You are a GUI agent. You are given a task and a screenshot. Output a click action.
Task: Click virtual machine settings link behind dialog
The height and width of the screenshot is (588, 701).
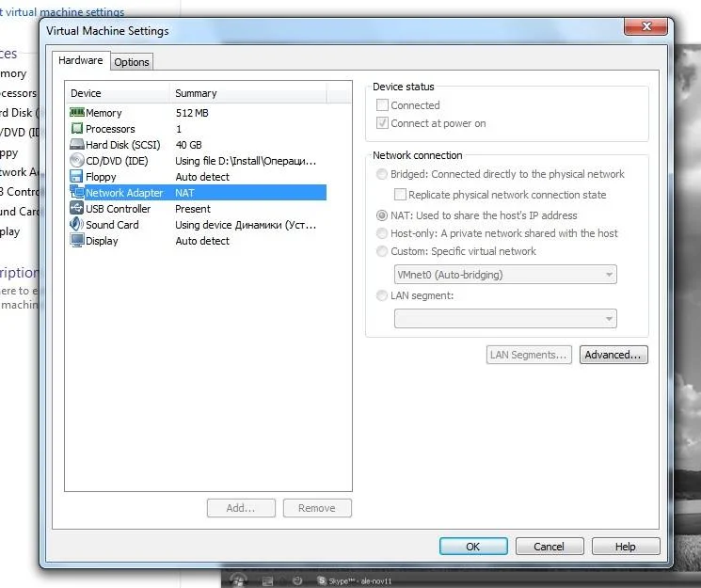63,12
